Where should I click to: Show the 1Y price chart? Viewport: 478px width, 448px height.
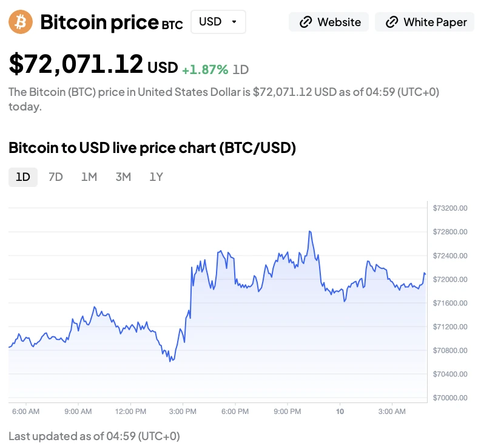[x=157, y=177]
